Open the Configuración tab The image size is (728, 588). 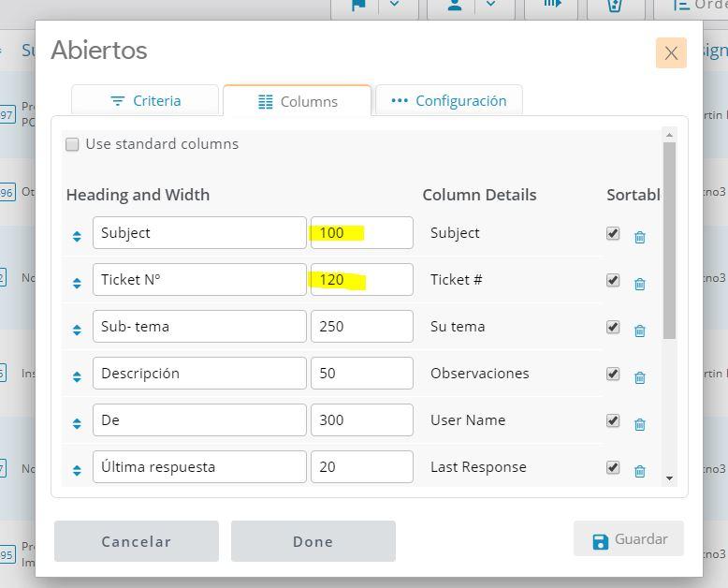(x=449, y=101)
